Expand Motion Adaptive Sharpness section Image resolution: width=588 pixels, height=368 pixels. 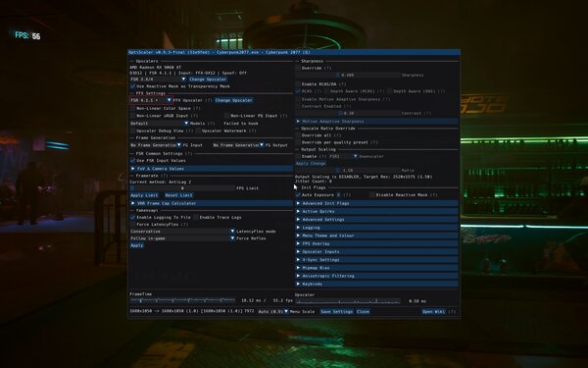point(376,122)
